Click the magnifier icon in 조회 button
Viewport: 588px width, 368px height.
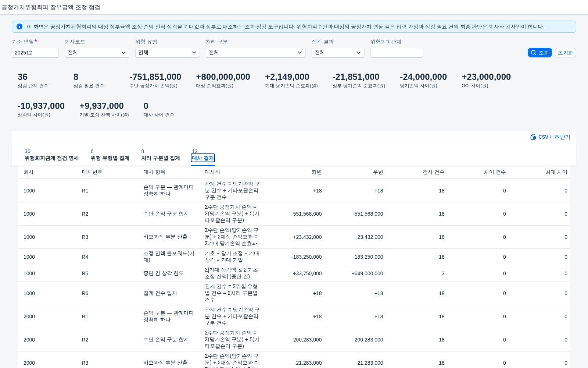pyautogui.click(x=534, y=53)
